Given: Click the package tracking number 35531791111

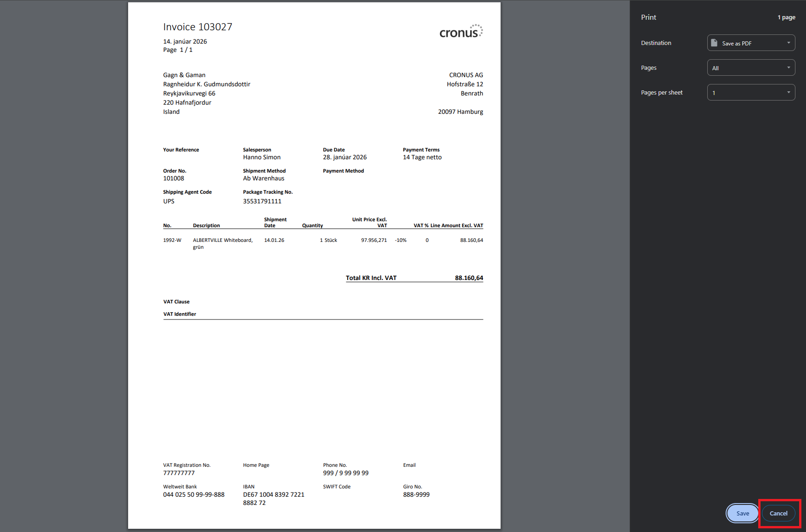Looking at the screenshot, I should (262, 202).
